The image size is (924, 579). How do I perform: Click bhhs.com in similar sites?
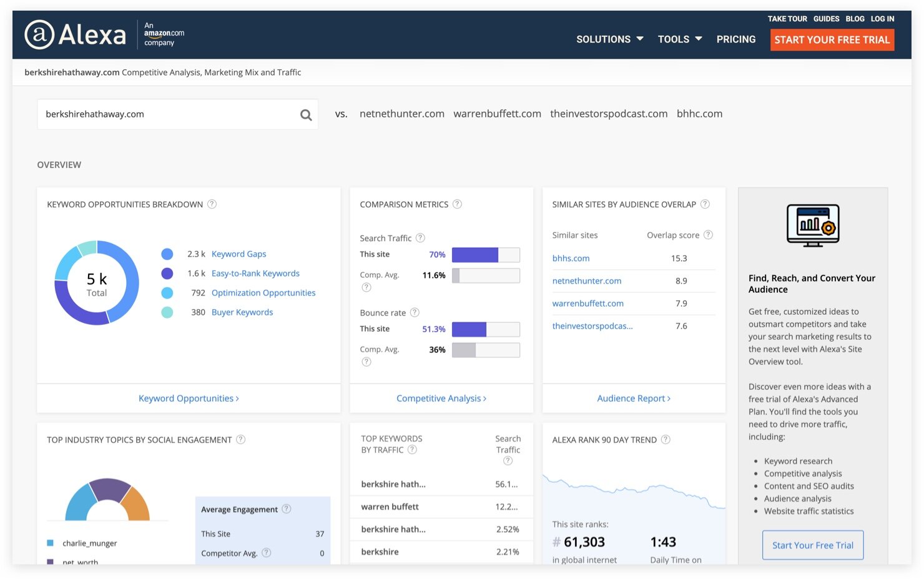pos(571,259)
